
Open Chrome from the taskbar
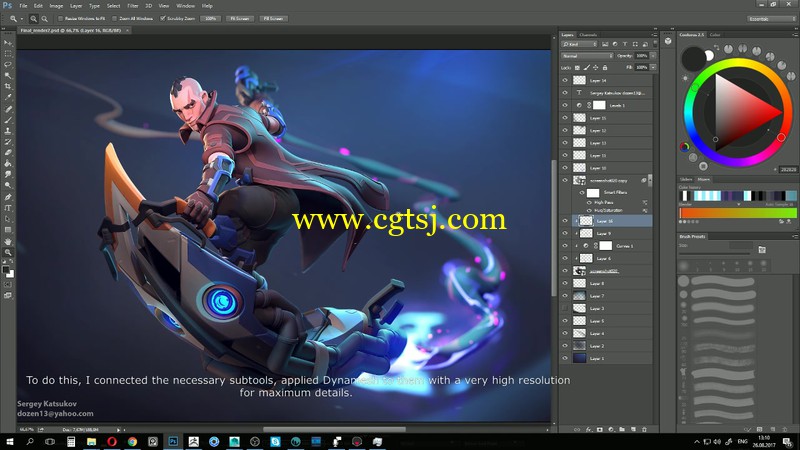[x=132, y=441]
